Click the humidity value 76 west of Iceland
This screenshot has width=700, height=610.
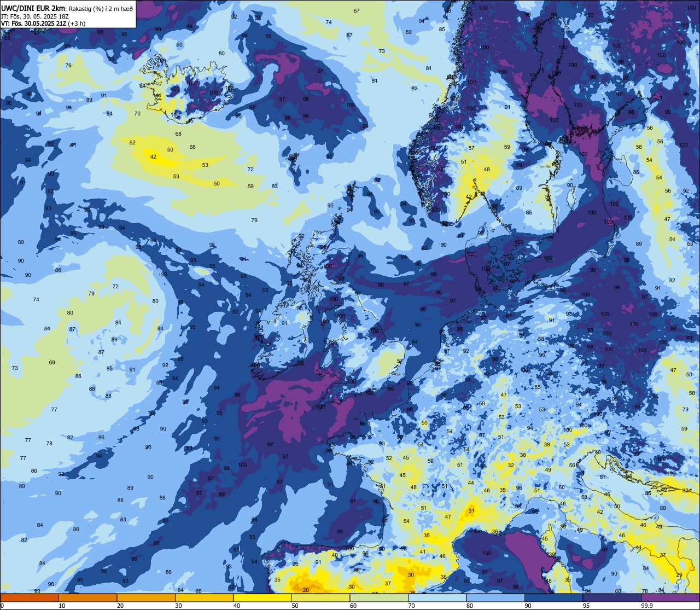coord(68,66)
